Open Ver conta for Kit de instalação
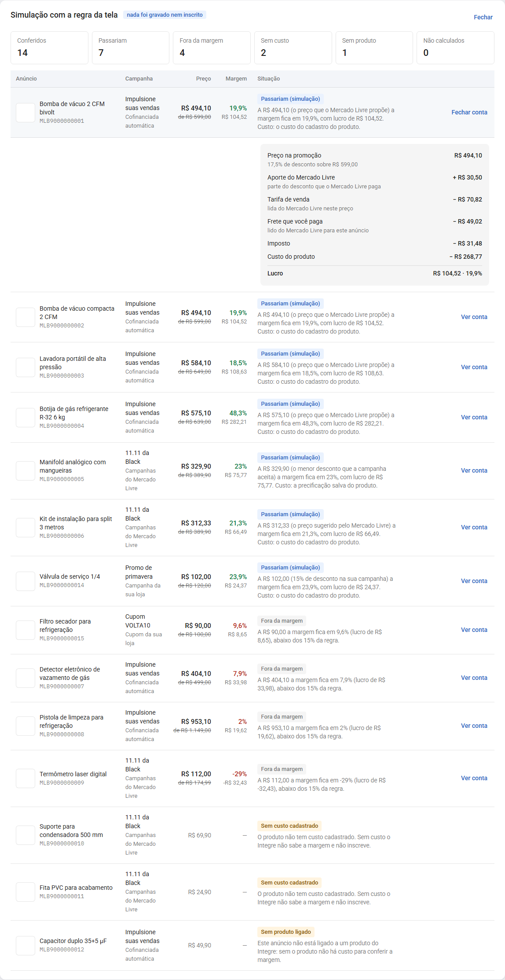Viewport: 505px width, 980px height. 474,527
